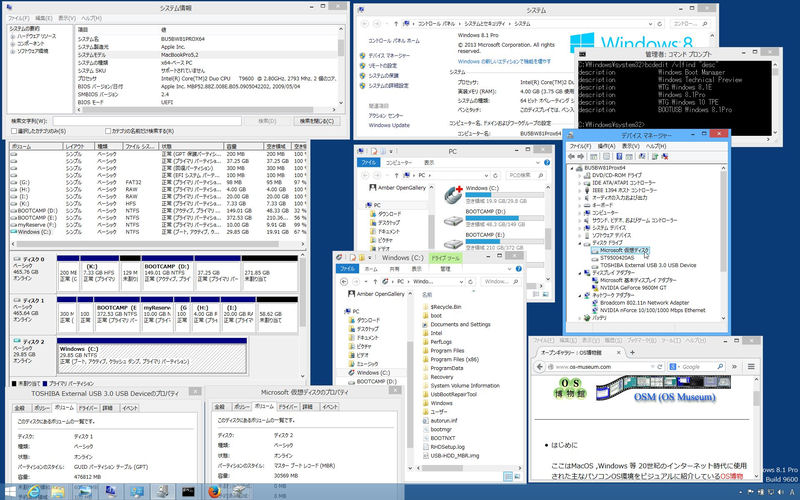The image size is (800, 500).
Task: Collapse ネットワーク アダプター node
Action: [x=580, y=295]
